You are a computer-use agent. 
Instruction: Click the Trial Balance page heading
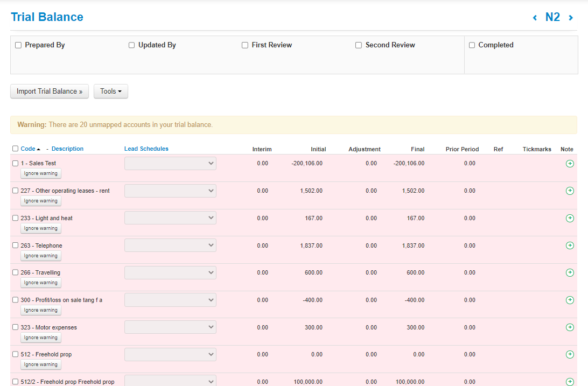(47, 17)
